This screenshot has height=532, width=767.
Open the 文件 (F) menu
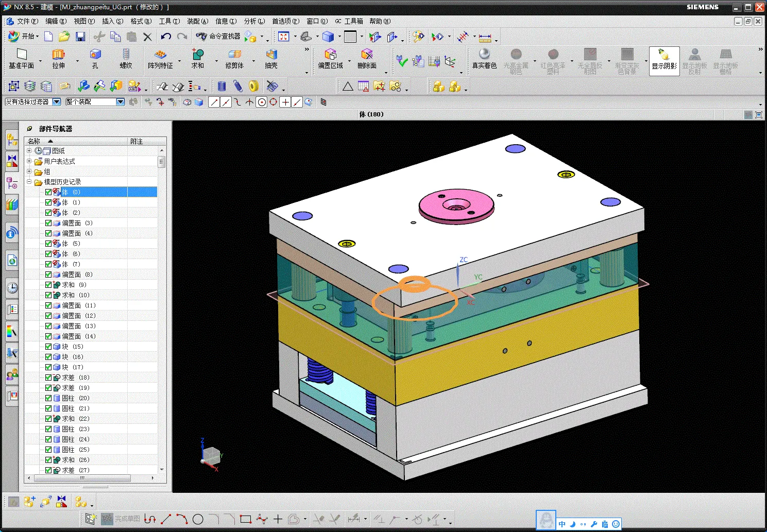click(x=27, y=21)
